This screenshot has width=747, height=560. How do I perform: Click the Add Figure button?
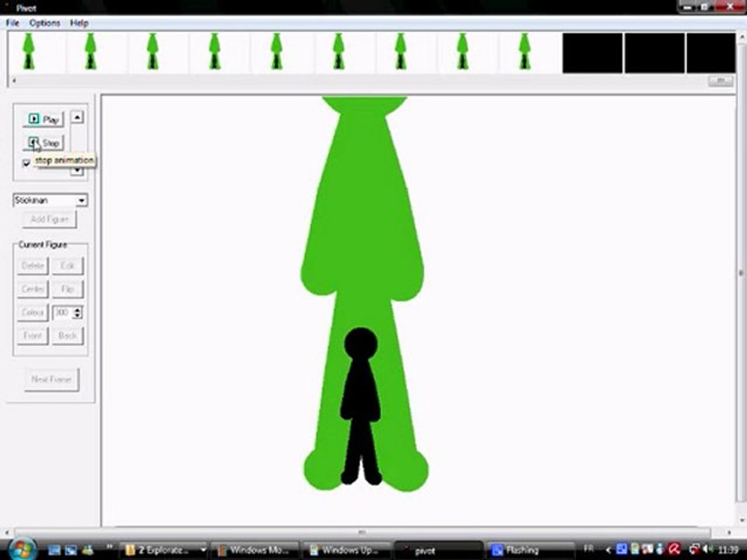pos(50,219)
